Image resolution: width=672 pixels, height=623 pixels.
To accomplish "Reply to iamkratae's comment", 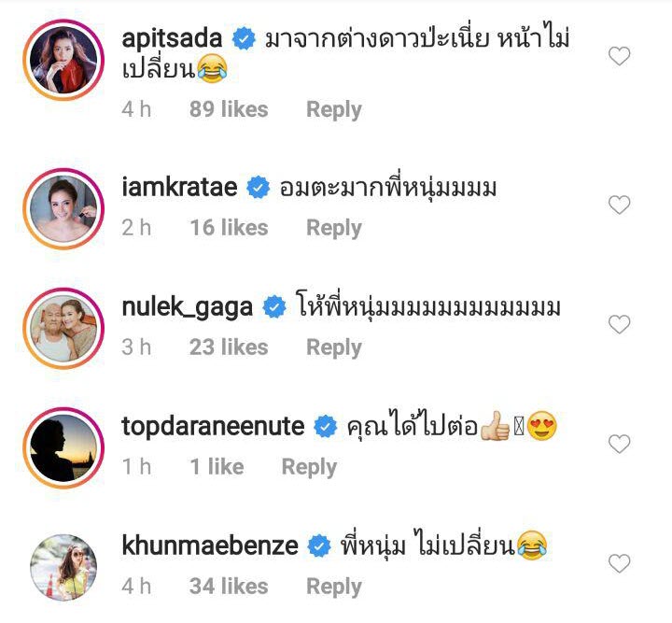I will coord(333,228).
